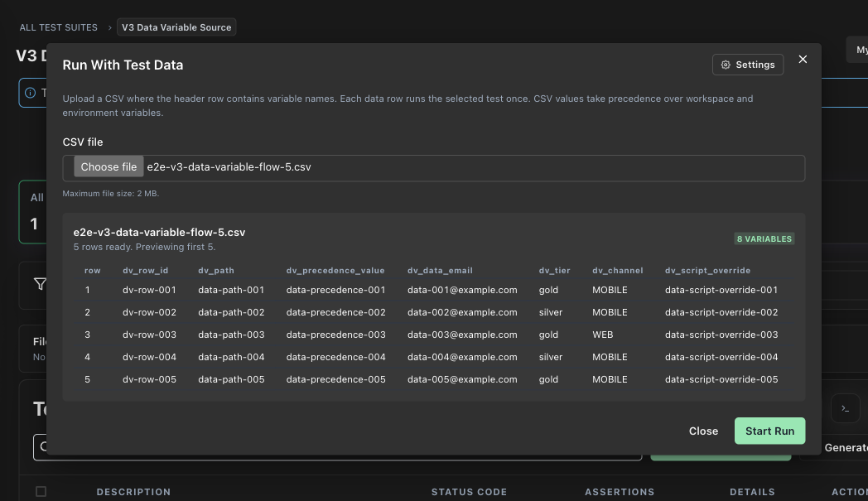Select cell dv-row-003
This screenshot has height=501, width=868.
(149, 335)
